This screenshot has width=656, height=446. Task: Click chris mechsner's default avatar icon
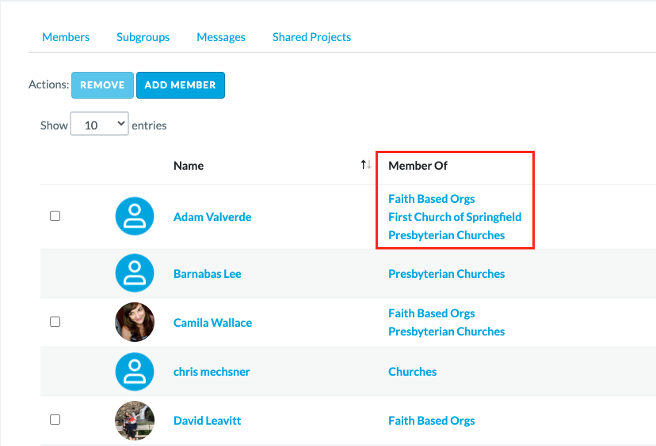(x=134, y=372)
